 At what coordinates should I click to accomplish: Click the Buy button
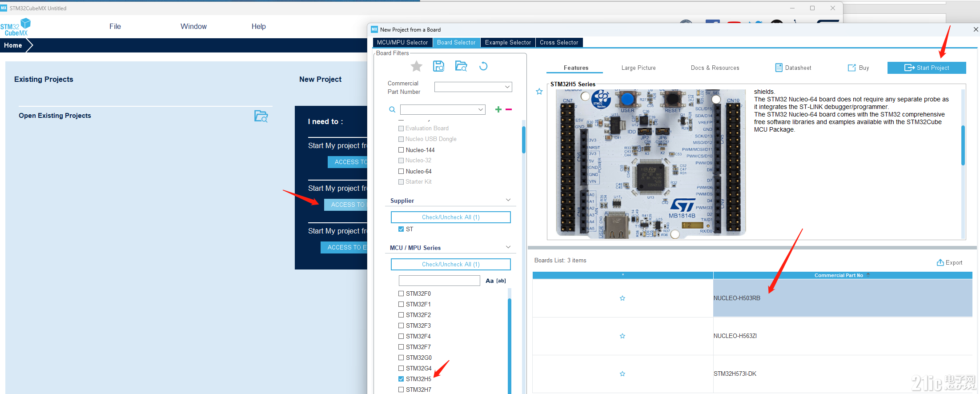click(858, 68)
